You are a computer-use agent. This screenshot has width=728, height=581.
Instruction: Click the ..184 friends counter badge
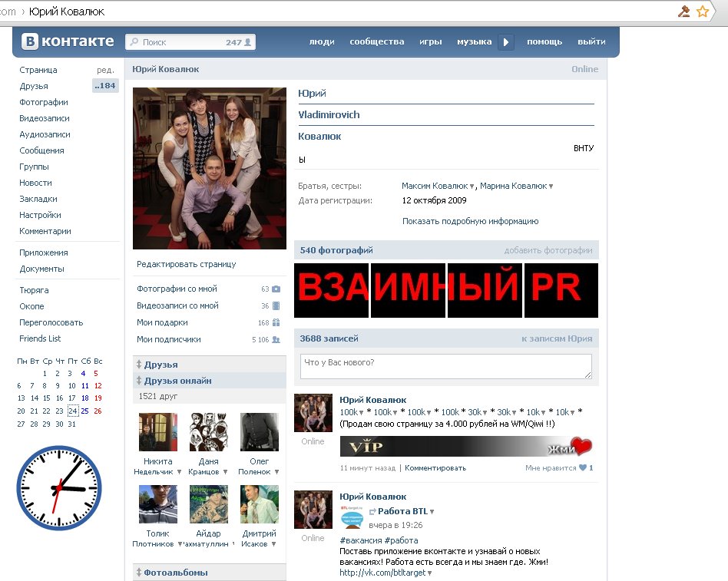105,86
